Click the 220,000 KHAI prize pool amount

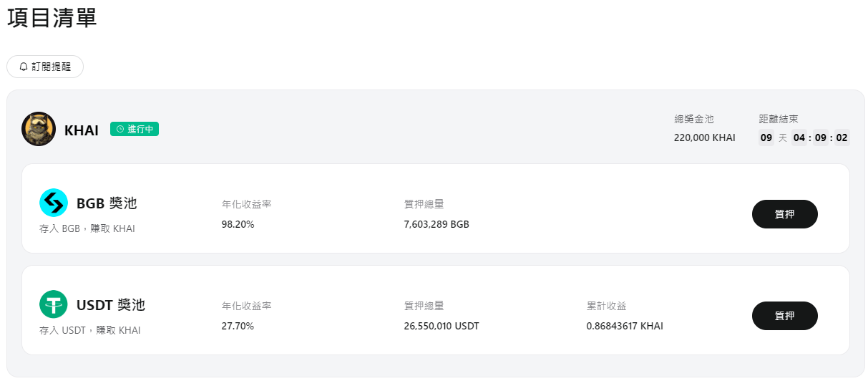pyautogui.click(x=704, y=138)
